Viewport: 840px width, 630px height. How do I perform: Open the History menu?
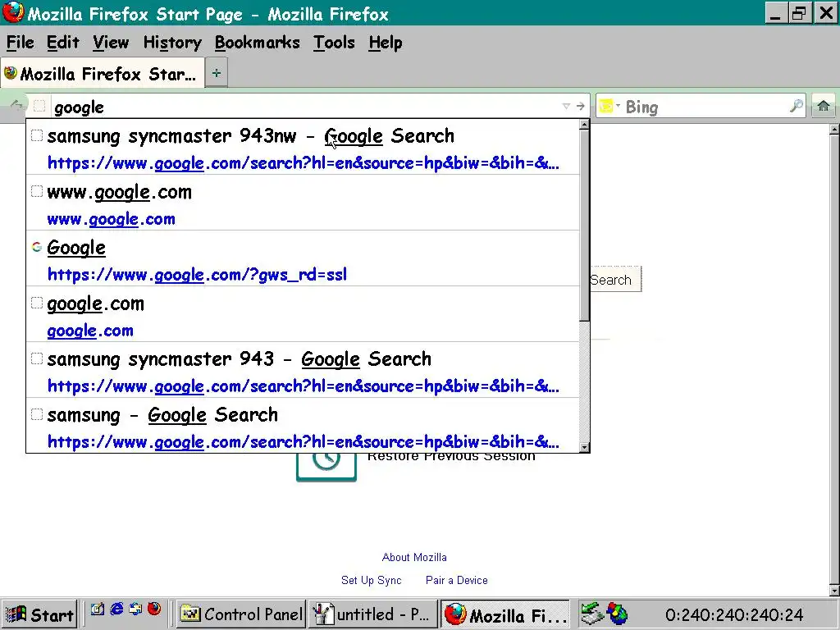tap(172, 43)
